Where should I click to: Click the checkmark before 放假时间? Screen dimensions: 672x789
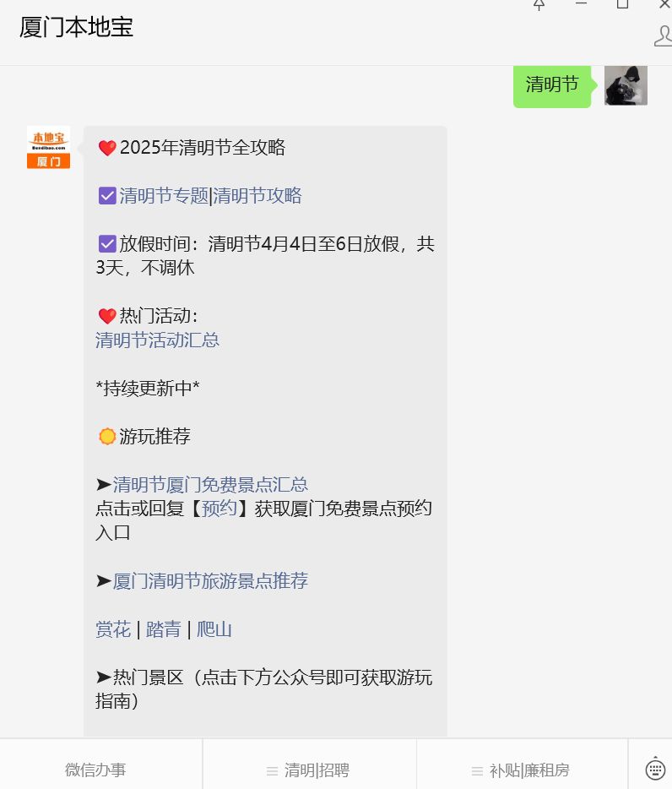pyautogui.click(x=107, y=244)
